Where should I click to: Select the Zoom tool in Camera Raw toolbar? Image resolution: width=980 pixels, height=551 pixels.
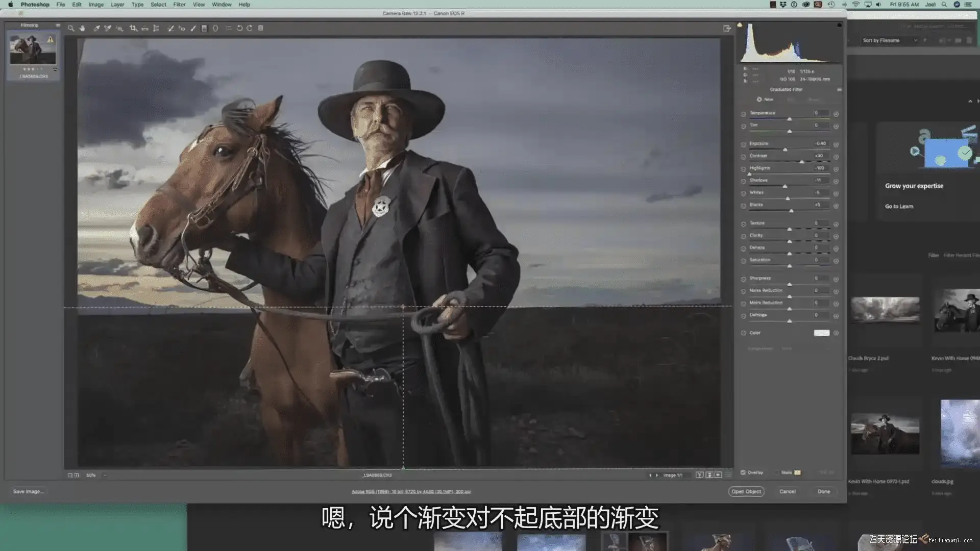point(71,29)
